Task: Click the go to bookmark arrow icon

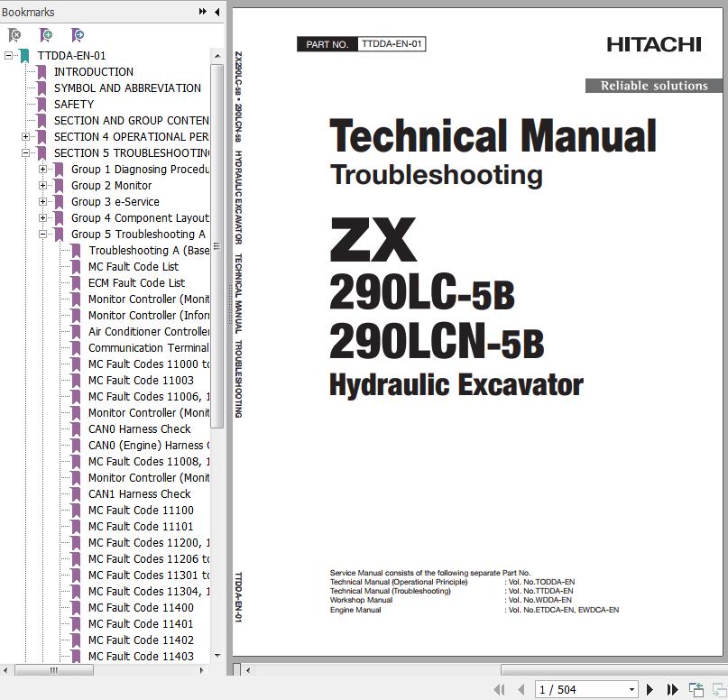Action: click(77, 35)
